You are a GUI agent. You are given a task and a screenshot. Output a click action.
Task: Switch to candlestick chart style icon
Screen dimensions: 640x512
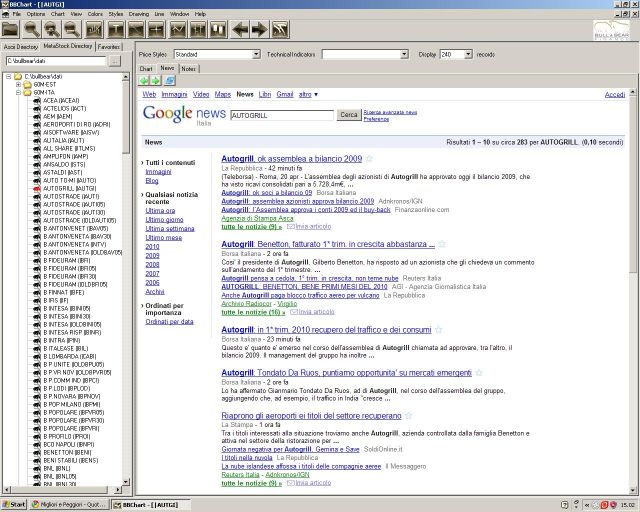pyautogui.click(x=218, y=30)
